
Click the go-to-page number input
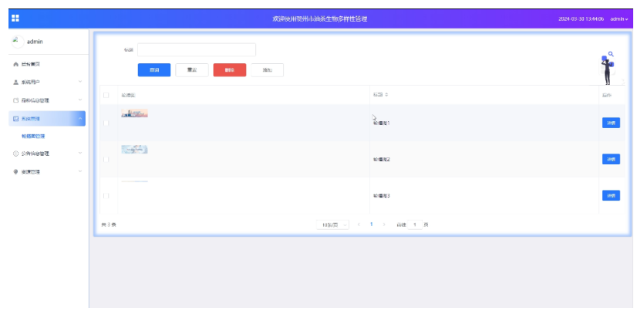[415, 225]
